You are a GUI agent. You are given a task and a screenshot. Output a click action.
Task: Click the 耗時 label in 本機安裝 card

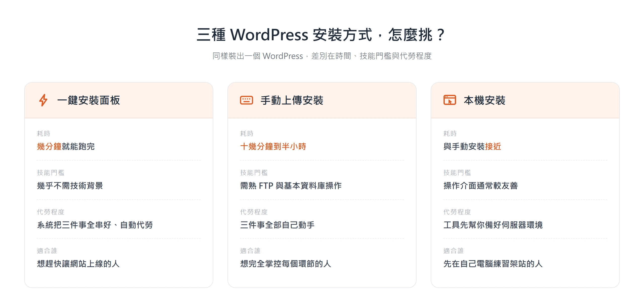[450, 133]
